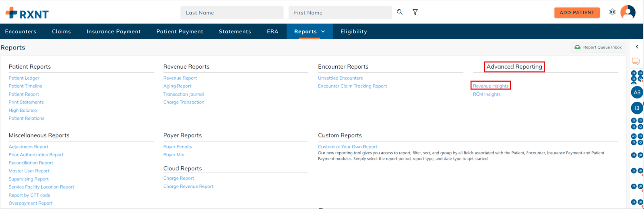Open the Revenue Insights report link
Image resolution: width=644 pixels, height=209 pixels.
(491, 86)
